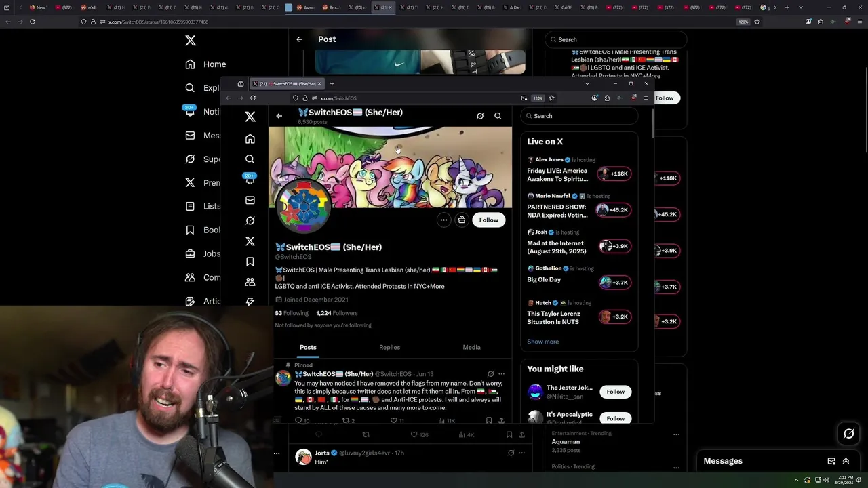Open Messages envelope icon in front window sidebar
Viewport: 868px width, 488px height.
[x=250, y=200]
